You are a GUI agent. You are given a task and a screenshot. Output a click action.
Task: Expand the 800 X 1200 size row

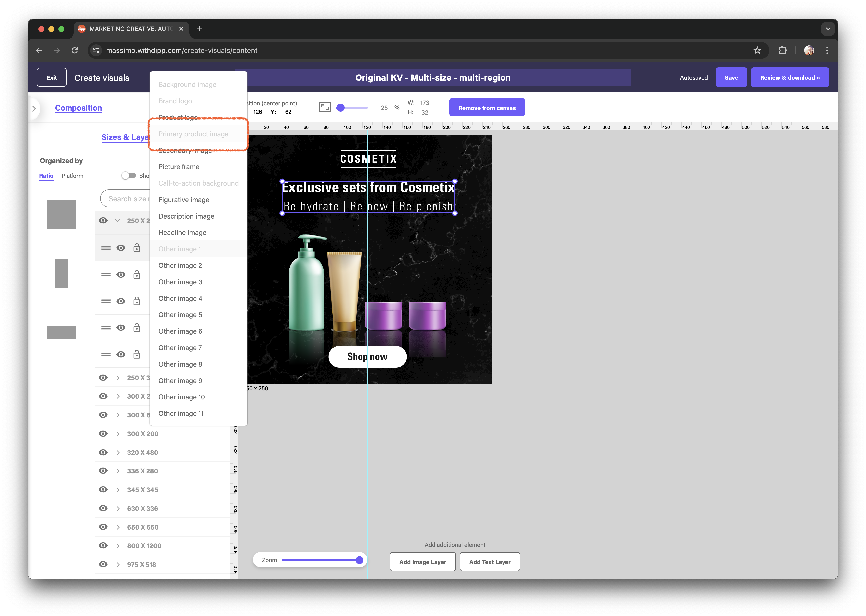[118, 545]
